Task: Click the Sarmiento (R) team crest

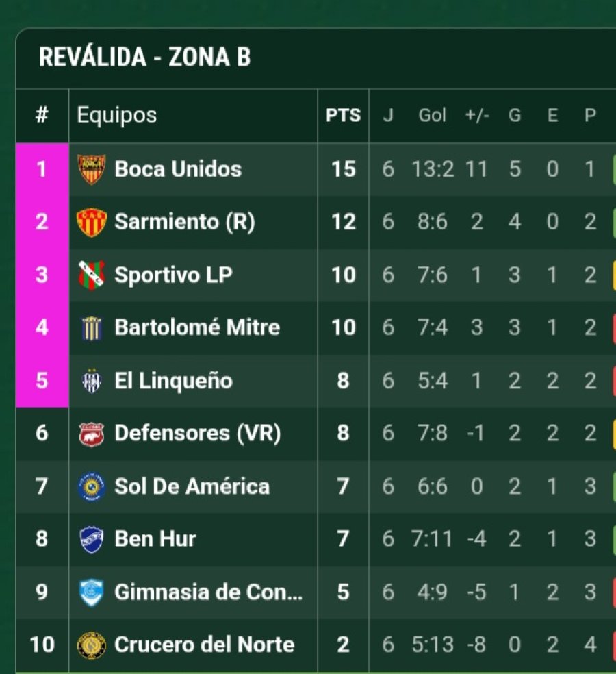Action: point(91,222)
